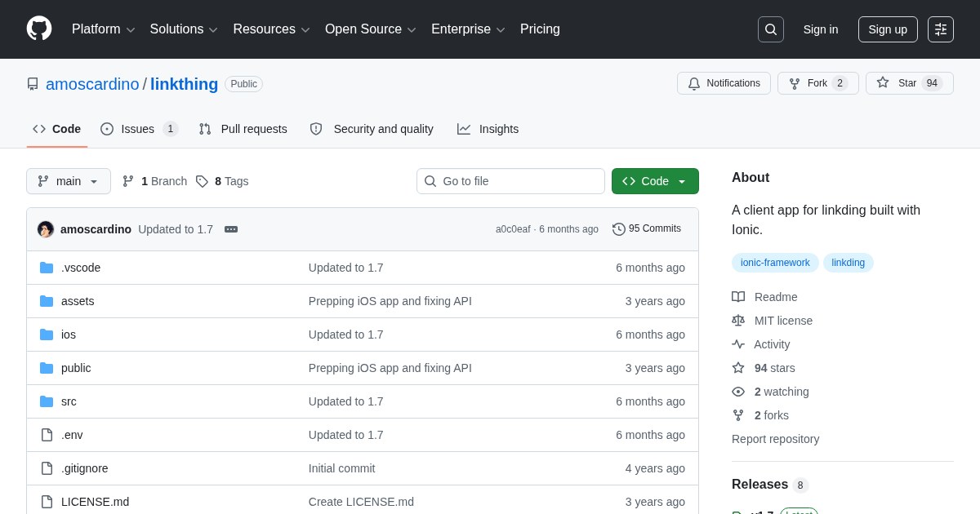The width and height of the screenshot is (980, 514).
Task: Click amoscardino's avatar in commit row
Action: click(46, 229)
